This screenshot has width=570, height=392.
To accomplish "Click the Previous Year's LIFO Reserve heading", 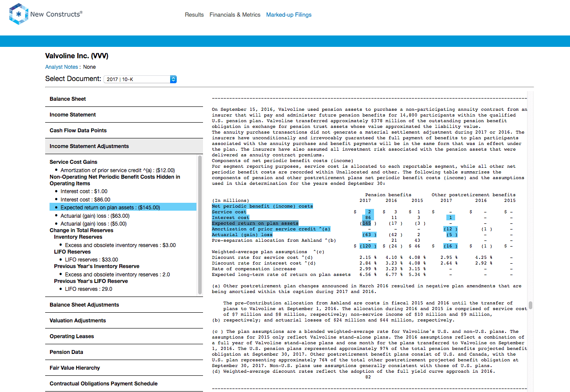I will coord(91,281).
